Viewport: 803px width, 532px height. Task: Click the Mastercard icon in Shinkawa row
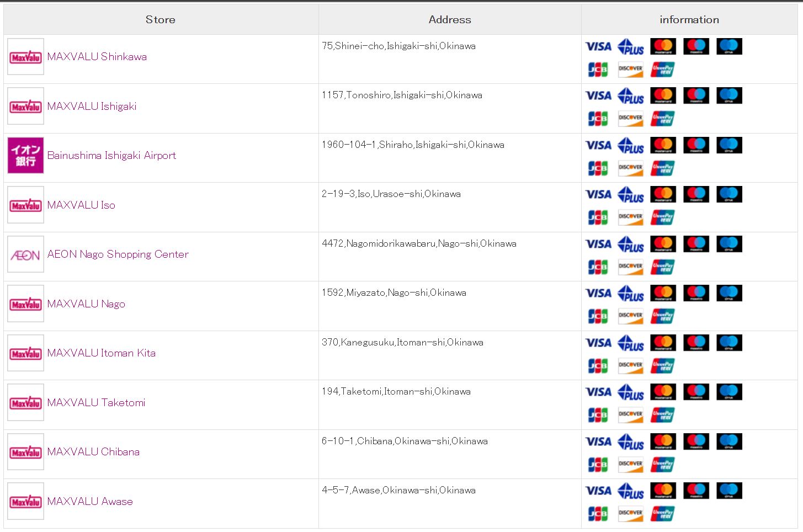(663, 46)
